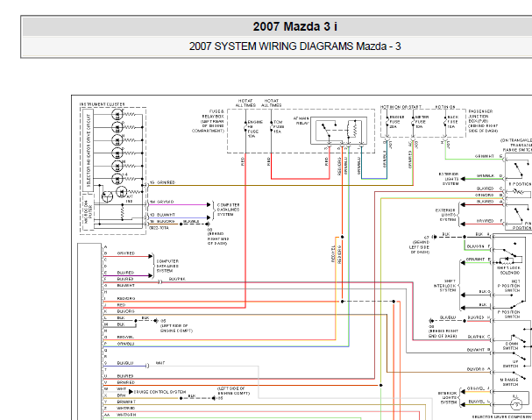532x420 pixels.
Task: Click the 'SELECTOR INDICATOR DRIVE CIRCUIT' vertical label
Action: pyautogui.click(x=89, y=150)
